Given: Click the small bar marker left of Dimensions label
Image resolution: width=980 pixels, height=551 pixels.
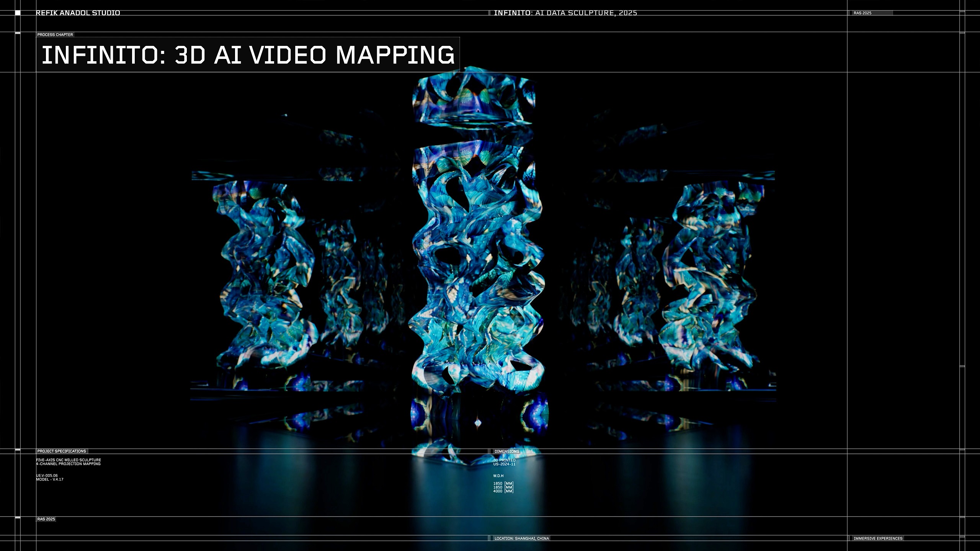Looking at the screenshot, I should click(x=489, y=452).
